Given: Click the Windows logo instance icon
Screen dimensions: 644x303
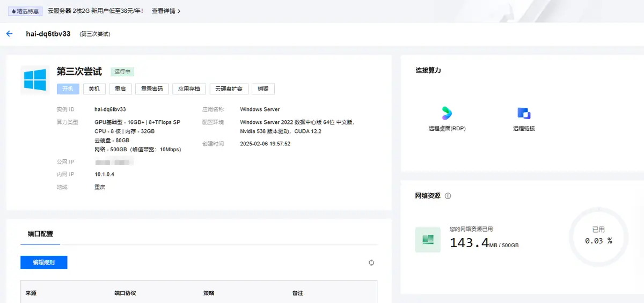Looking at the screenshot, I should 35,80.
